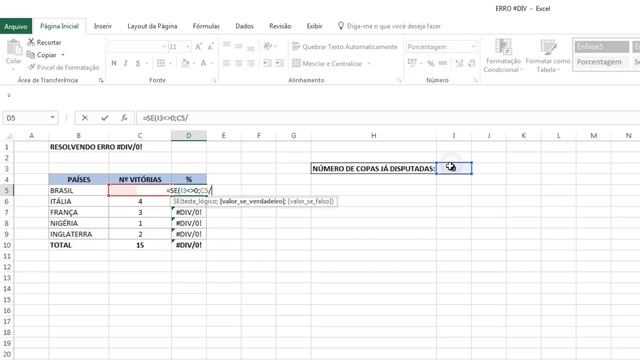Open the Copiar dropdown arrow
The width and height of the screenshot is (640, 360).
[63, 55]
